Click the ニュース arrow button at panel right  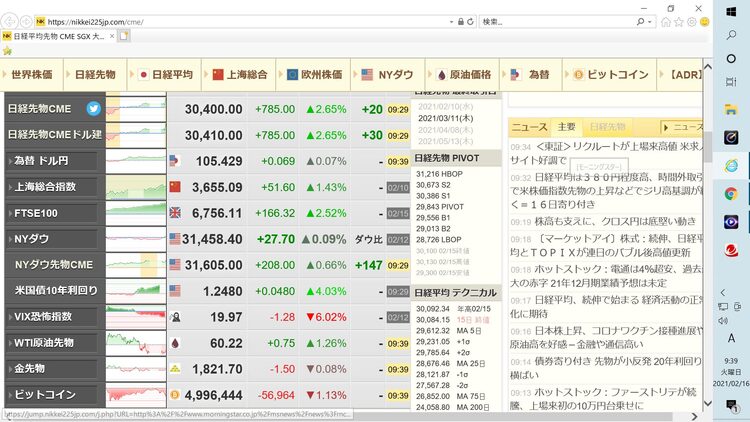pyautogui.click(x=682, y=127)
